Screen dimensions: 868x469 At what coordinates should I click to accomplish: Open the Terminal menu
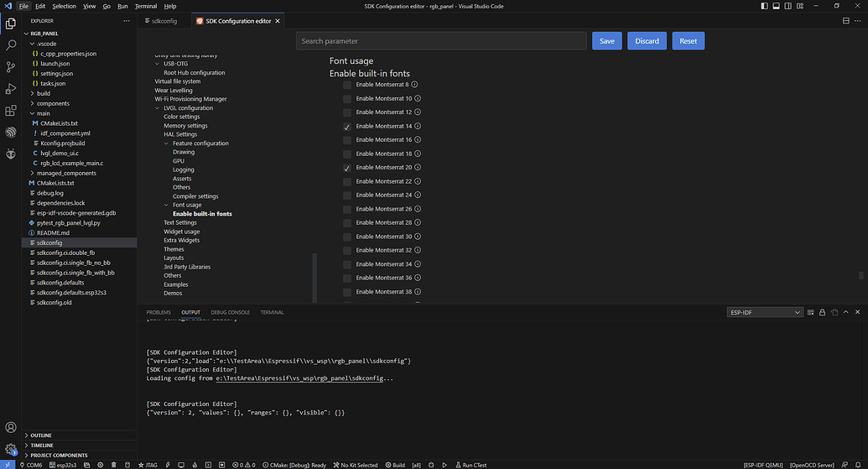coord(145,6)
